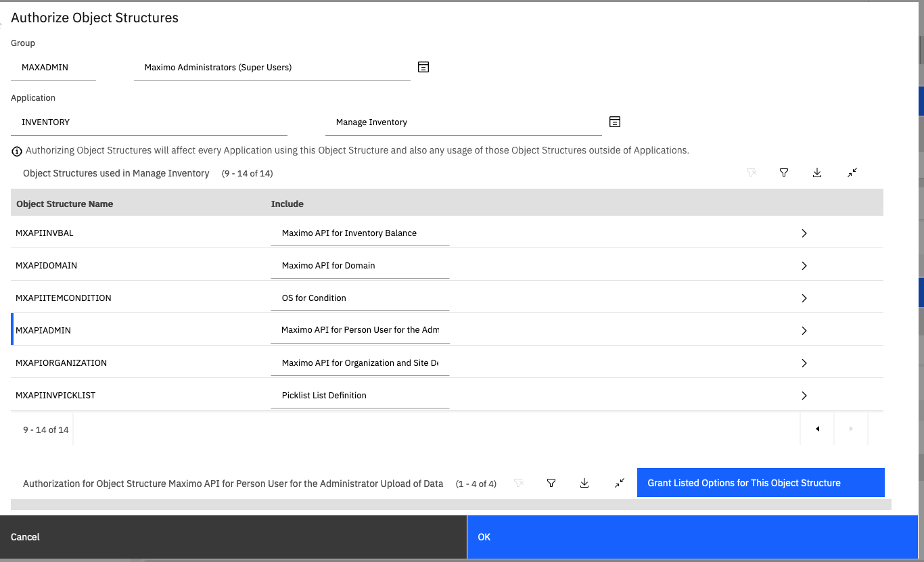
Task: Select the MXAPIINVPICKLIST row
Action: [55, 396]
